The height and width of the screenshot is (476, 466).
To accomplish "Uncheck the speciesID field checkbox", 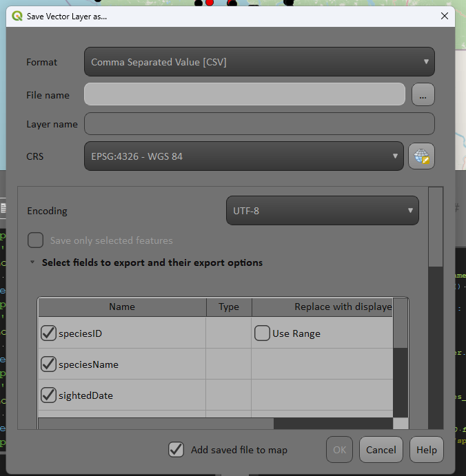I will [x=49, y=333].
